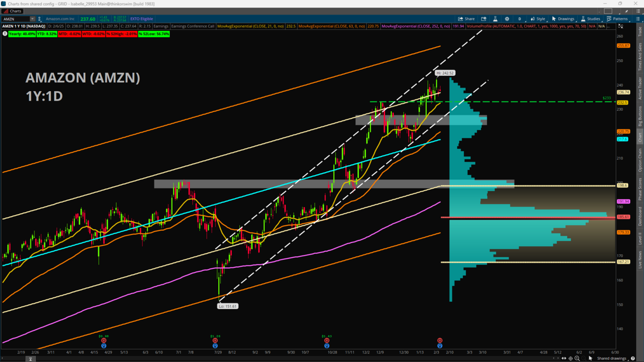Click the horizontal expand arrows icon
The width and height of the screenshot is (644, 362).
(564, 359)
